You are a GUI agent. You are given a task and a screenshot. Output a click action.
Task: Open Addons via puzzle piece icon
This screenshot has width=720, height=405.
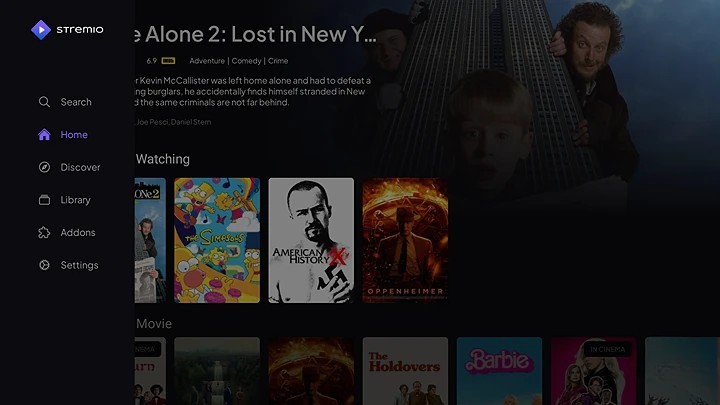[44, 232]
